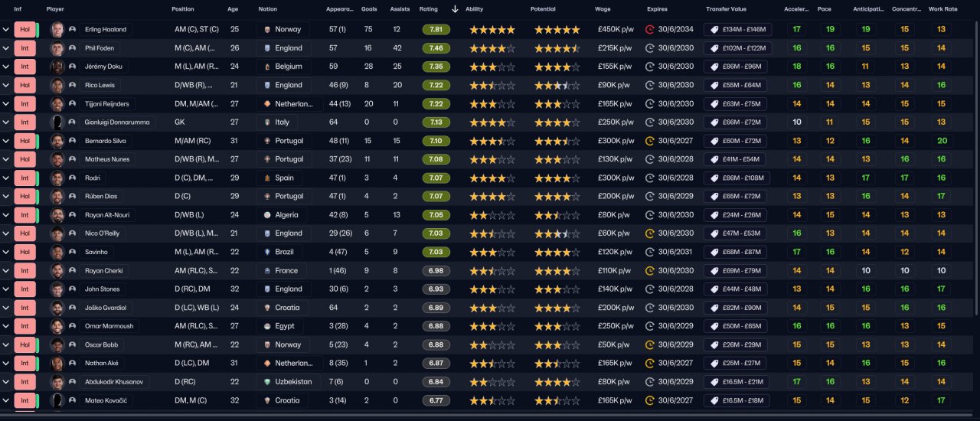Click Phil Foden's Potential star rating
Image resolution: width=980 pixels, height=421 pixels.
point(557,48)
